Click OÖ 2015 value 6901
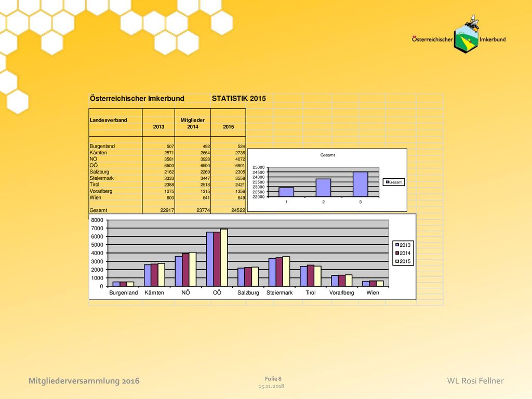The width and height of the screenshot is (532, 399). [240, 166]
